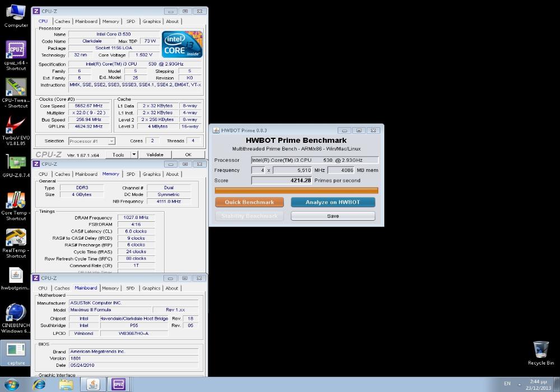The image size is (560, 392).
Task: Open hwbotprime desktop file icon
Action: 16,279
